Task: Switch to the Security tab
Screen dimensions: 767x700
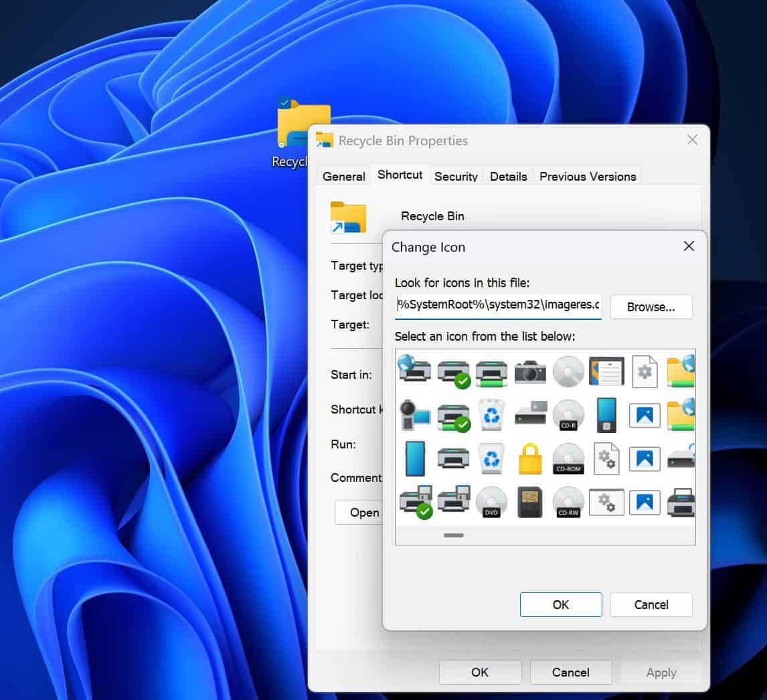Action: 456,176
